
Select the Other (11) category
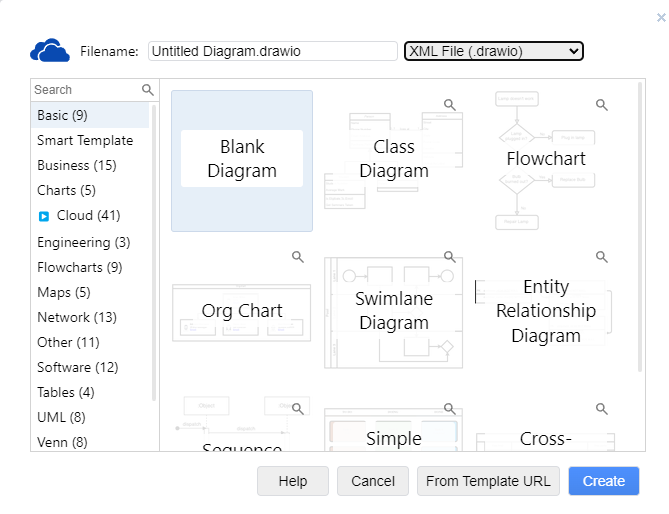point(90,342)
